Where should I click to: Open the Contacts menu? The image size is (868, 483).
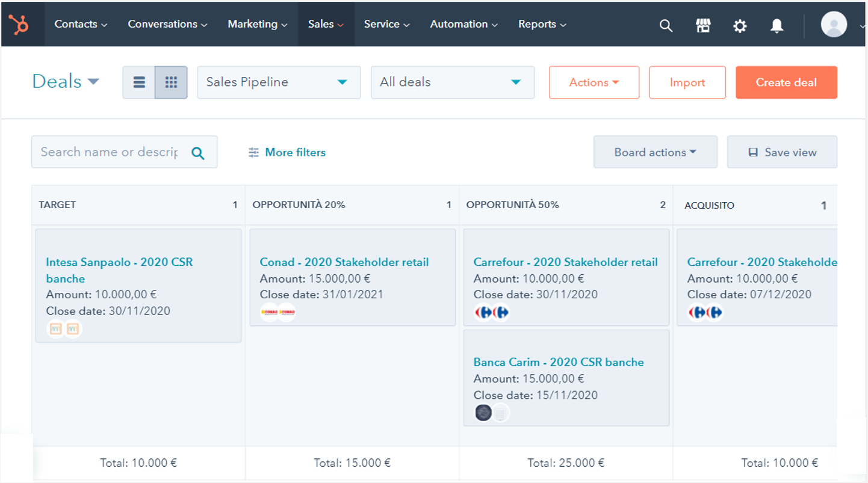tap(81, 24)
